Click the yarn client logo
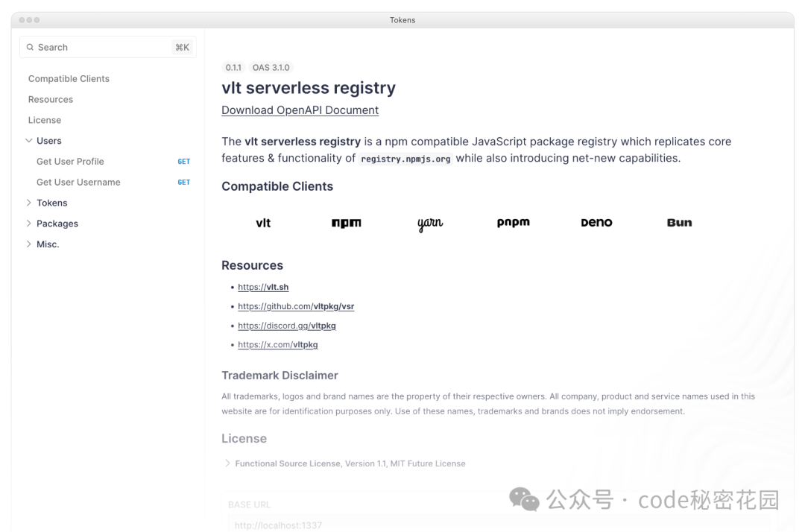 point(430,224)
